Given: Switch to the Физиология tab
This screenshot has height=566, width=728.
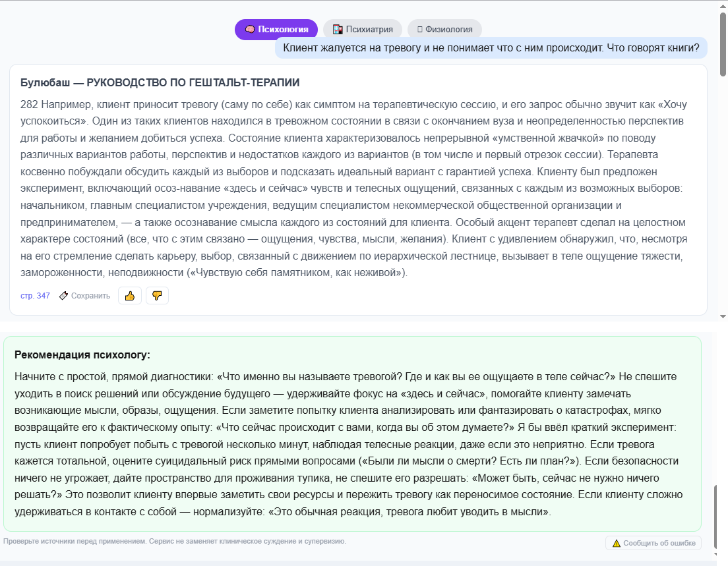Looking at the screenshot, I should pos(444,29).
